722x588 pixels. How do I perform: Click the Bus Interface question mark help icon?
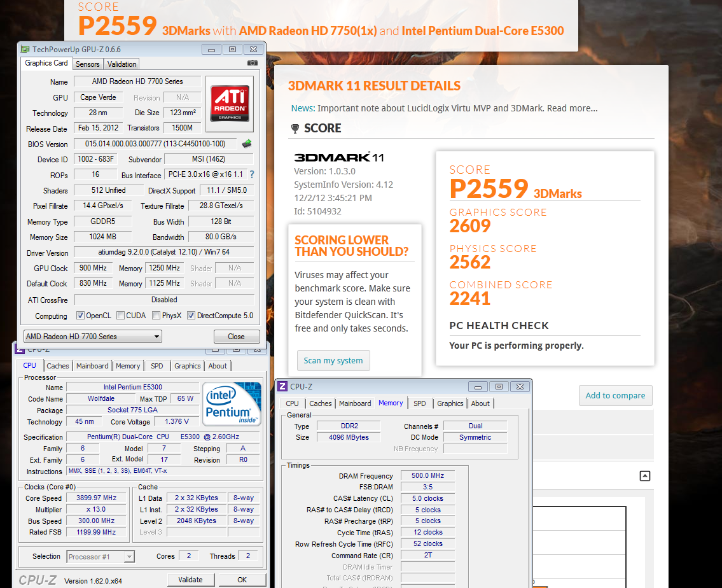[x=252, y=174]
